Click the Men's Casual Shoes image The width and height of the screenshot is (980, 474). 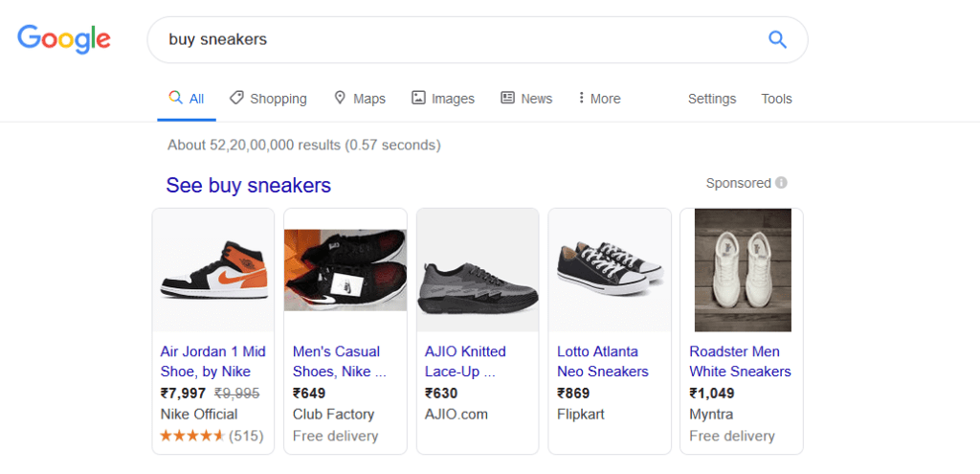345,270
